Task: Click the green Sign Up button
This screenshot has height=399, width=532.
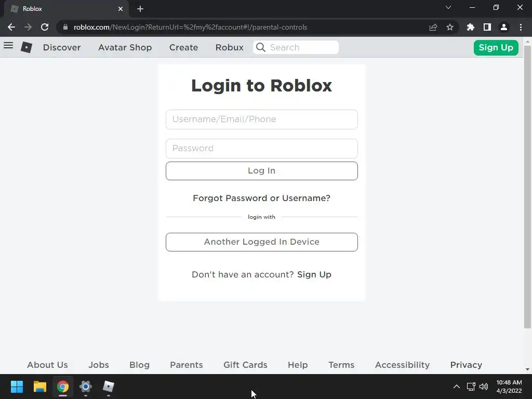Action: (x=496, y=47)
